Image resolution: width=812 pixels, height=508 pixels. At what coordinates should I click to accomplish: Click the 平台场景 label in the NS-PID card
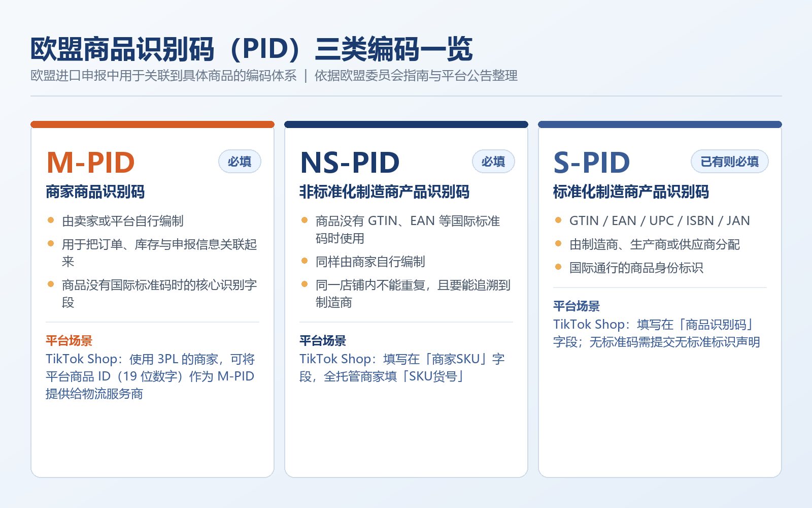[x=323, y=340]
